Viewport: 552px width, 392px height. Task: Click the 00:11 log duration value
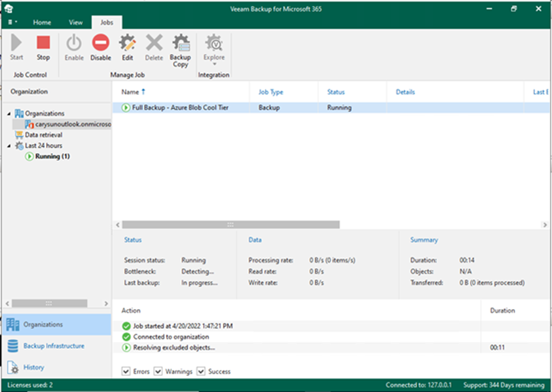point(497,348)
